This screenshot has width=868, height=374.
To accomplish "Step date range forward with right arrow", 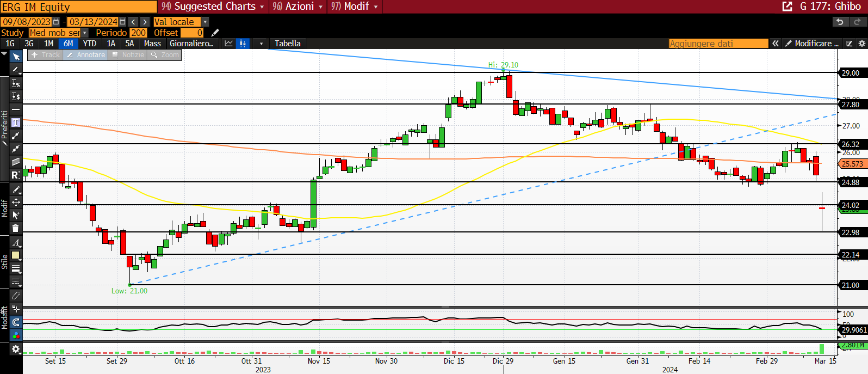I will (x=145, y=22).
